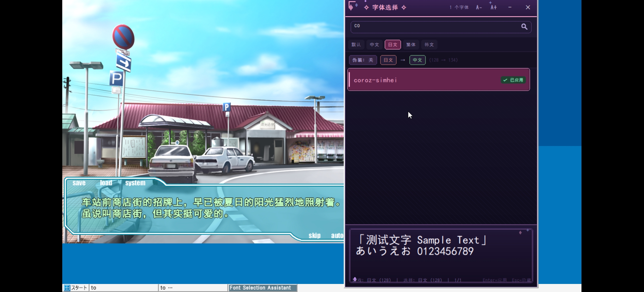Enable auto mode in the game dialogue box
Screen dimensions: 644x292
(337, 235)
